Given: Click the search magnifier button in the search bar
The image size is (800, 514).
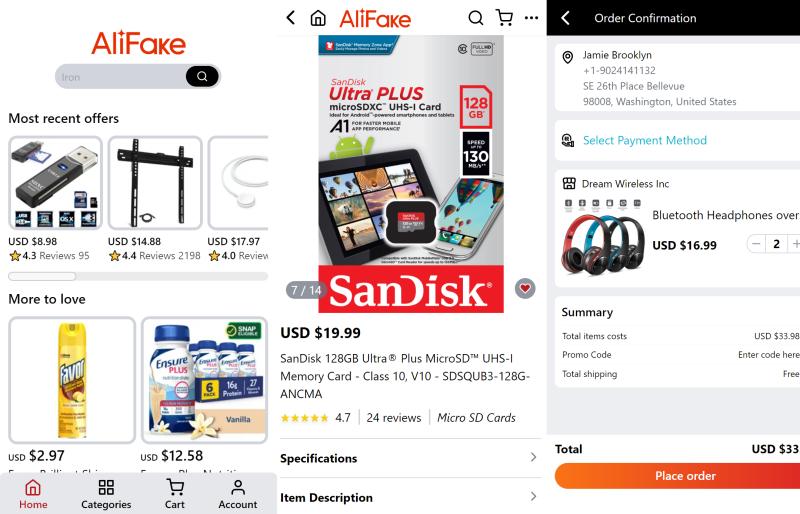Looking at the screenshot, I should tap(202, 77).
